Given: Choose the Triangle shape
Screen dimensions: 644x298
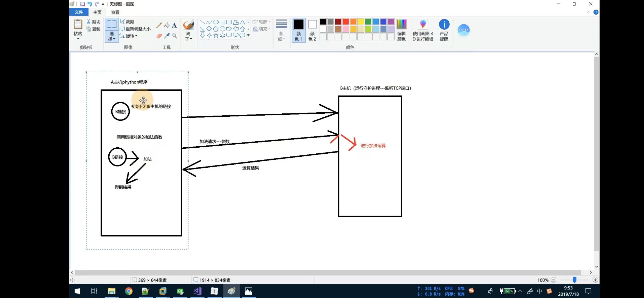Looking at the screenshot, I should point(242,22).
